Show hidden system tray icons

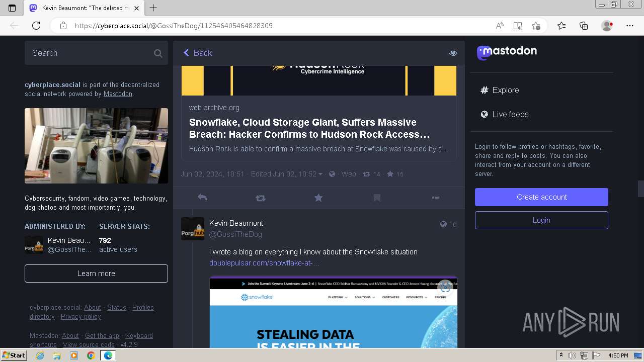click(x=561, y=355)
